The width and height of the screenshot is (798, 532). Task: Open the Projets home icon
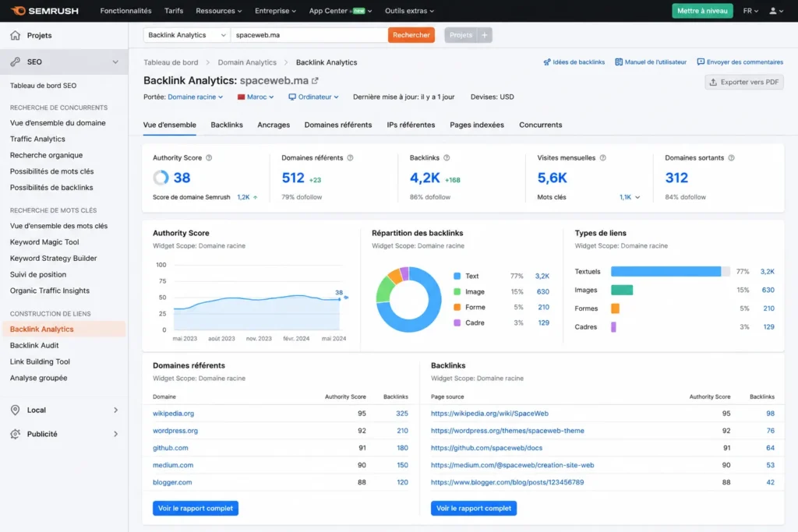tap(16, 35)
